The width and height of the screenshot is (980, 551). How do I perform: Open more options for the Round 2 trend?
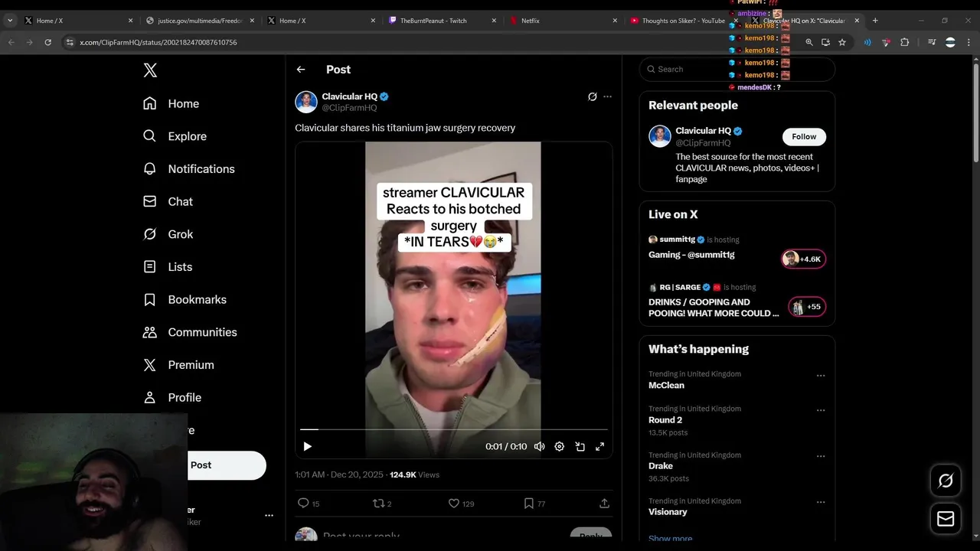pos(821,410)
